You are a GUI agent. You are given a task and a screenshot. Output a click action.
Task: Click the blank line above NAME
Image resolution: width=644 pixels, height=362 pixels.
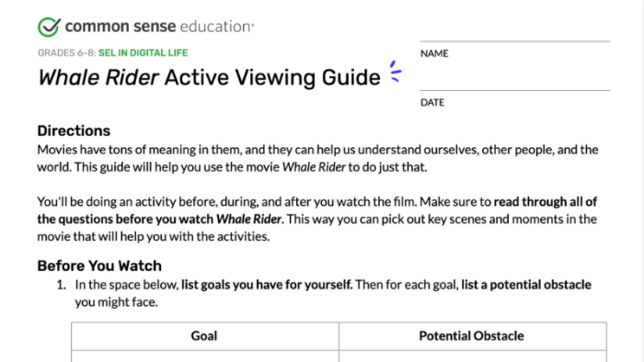pos(514,41)
